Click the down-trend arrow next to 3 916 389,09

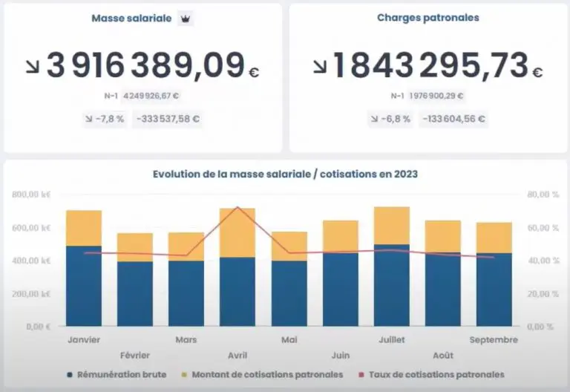33,67
